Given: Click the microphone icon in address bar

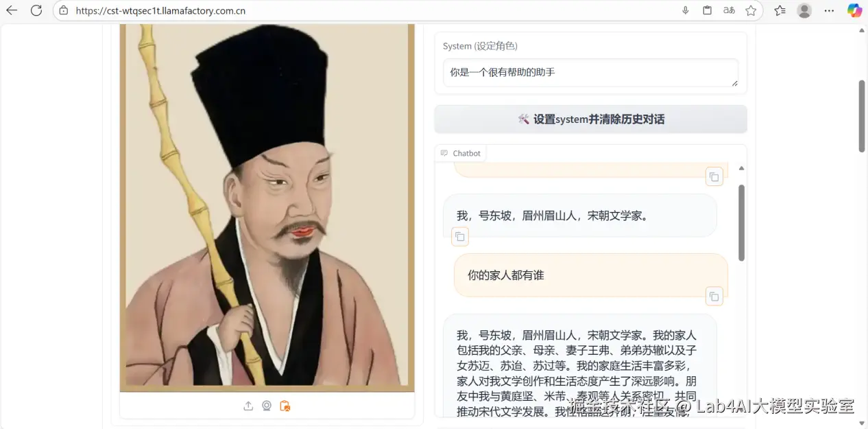Looking at the screenshot, I should coord(686,10).
